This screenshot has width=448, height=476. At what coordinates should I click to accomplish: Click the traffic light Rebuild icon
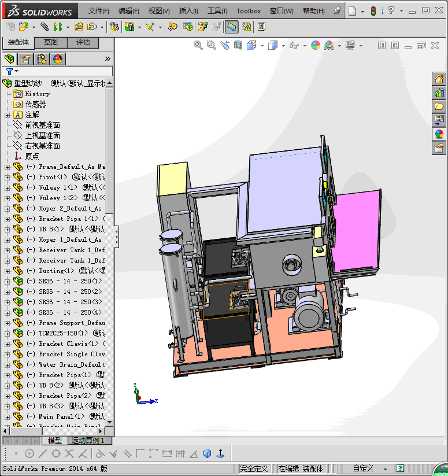(373, 11)
